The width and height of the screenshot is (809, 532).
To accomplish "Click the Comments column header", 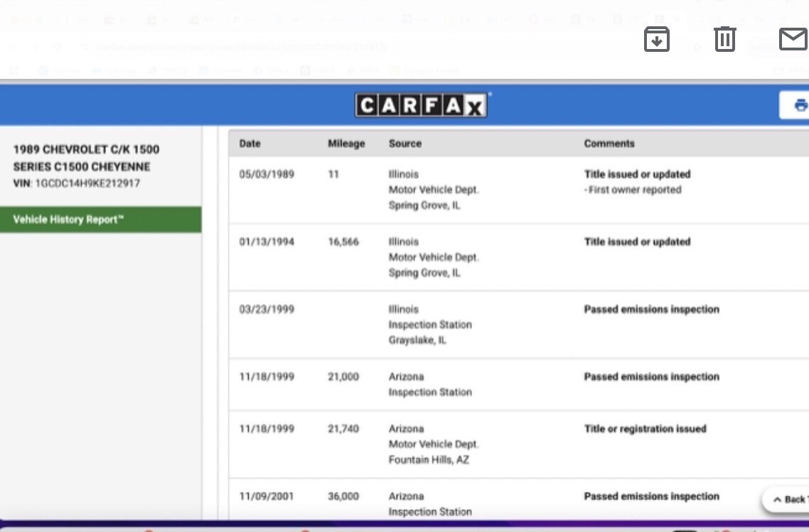I will coord(609,143).
